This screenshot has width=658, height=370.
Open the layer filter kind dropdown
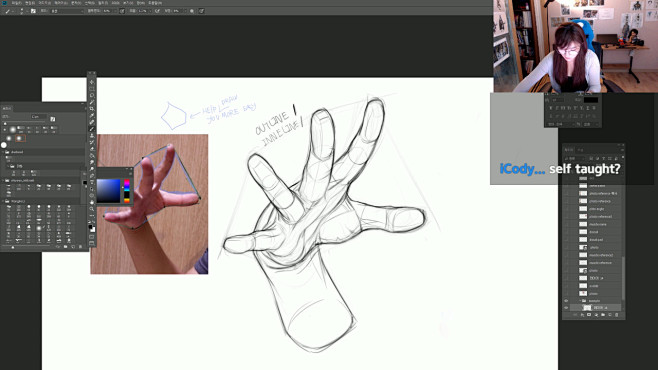pos(575,159)
